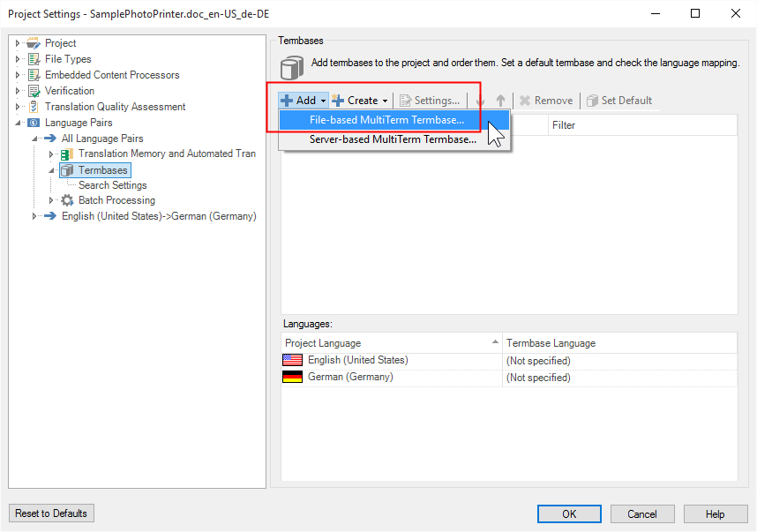This screenshot has height=532, width=757.
Task: Collapse the Language Pairs node
Action: (18, 123)
